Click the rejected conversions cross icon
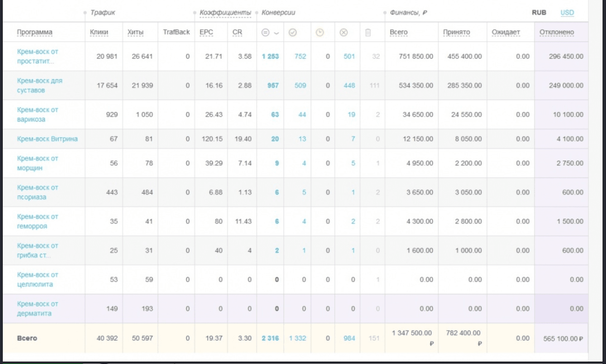The width and height of the screenshot is (606, 364). point(344,33)
